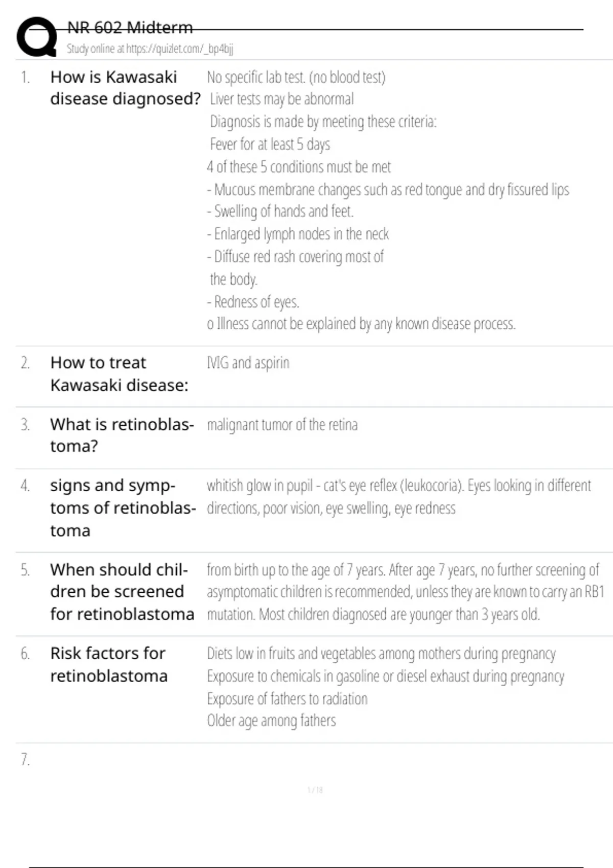Click 'malignant tumor of the retina' definition
Viewport: 613px width, 868px height.
click(x=282, y=425)
